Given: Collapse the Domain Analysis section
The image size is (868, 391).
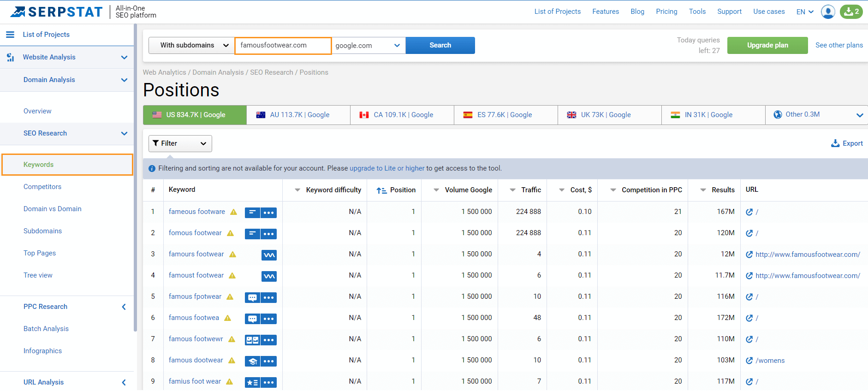Looking at the screenshot, I should [124, 80].
